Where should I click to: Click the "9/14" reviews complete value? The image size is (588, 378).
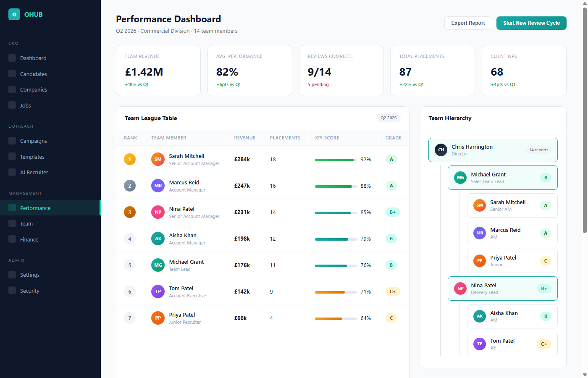coord(319,72)
